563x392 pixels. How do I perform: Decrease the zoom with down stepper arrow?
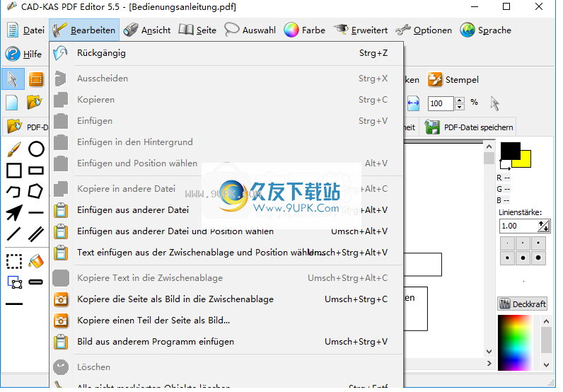(x=460, y=107)
